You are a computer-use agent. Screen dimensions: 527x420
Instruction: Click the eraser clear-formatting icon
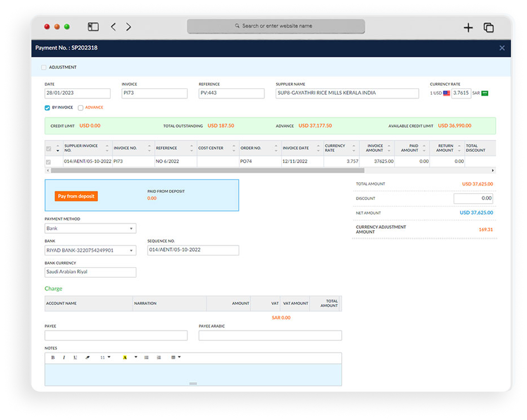click(x=88, y=358)
